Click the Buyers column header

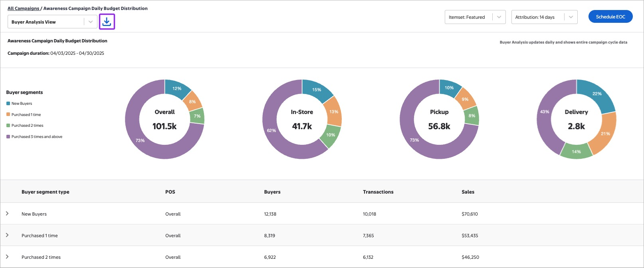click(x=272, y=192)
